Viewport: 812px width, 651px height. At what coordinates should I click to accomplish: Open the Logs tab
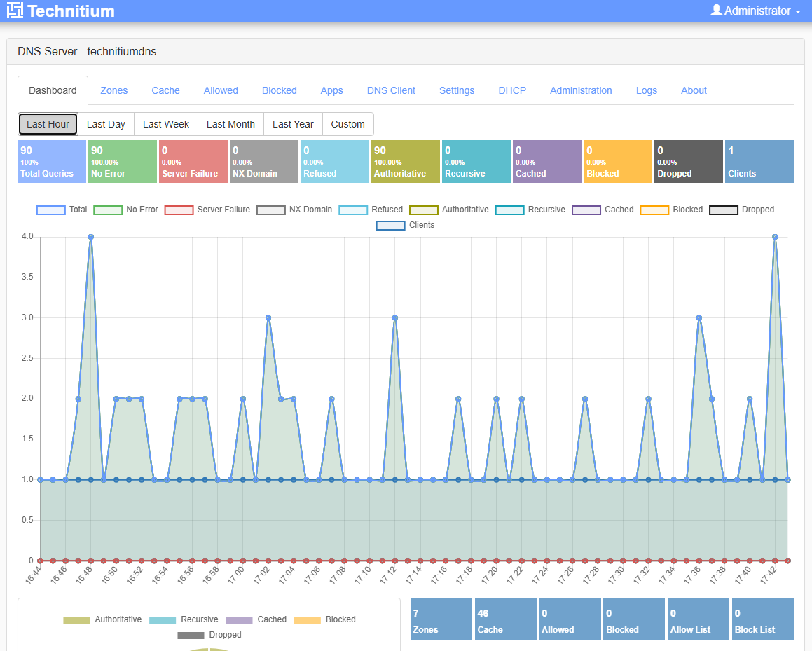pyautogui.click(x=646, y=90)
